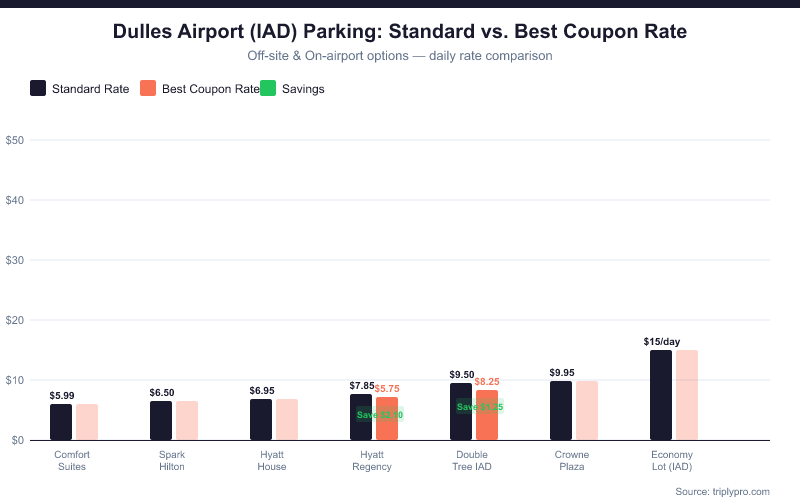Click the green Savings legend swatch
The image size is (800, 500).
(268, 88)
